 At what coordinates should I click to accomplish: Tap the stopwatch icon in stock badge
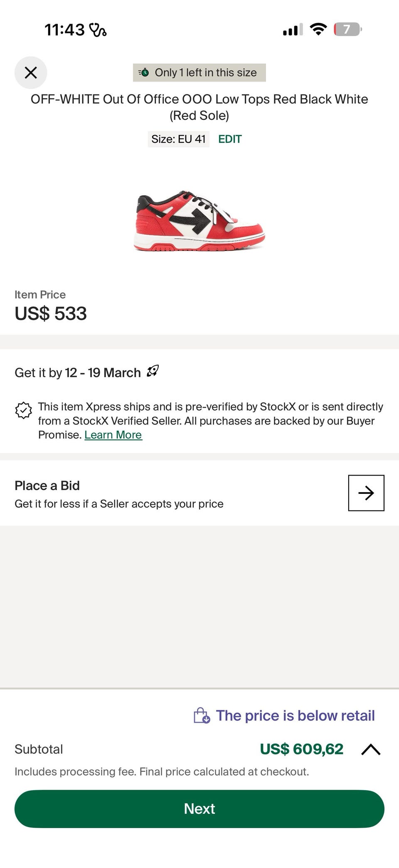pos(144,72)
